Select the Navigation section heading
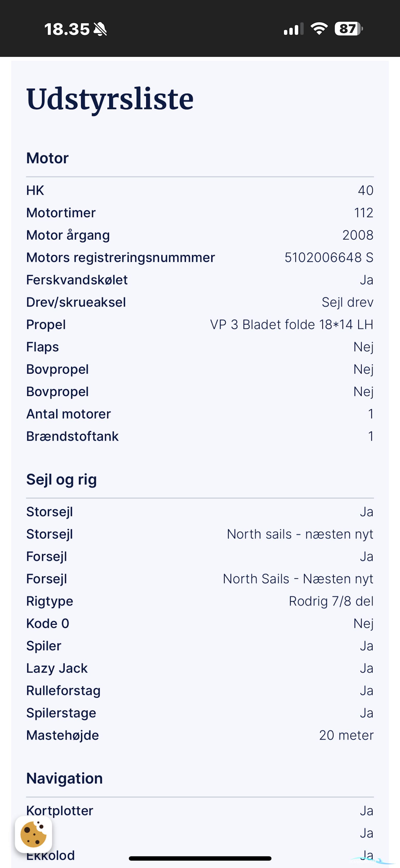400x868 pixels. point(64,778)
